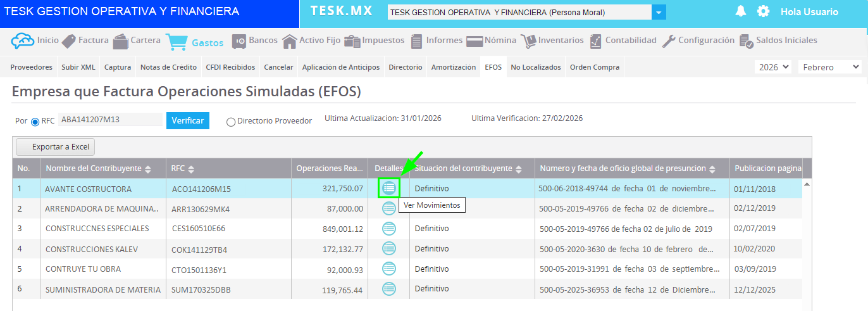Open Saldos Iniciales clipboard icon

tap(747, 42)
